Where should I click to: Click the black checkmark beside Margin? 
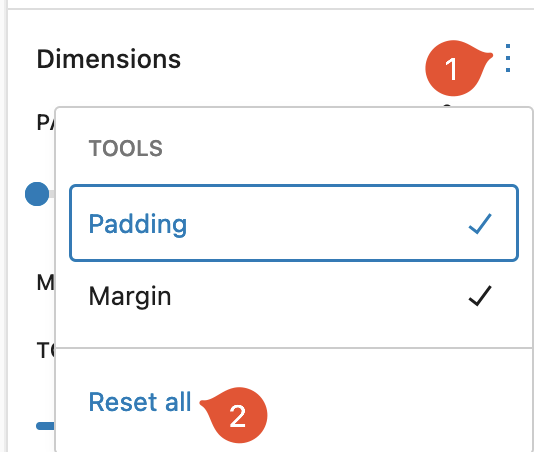480,296
